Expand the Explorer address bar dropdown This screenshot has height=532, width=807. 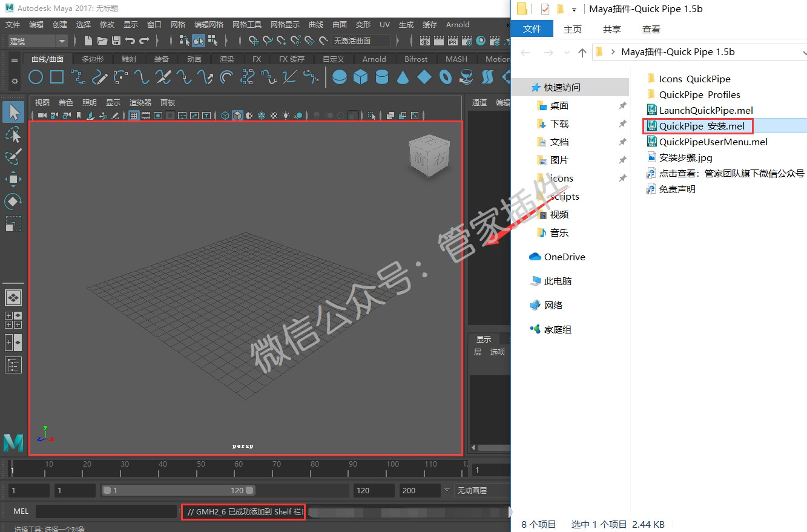tap(802, 52)
